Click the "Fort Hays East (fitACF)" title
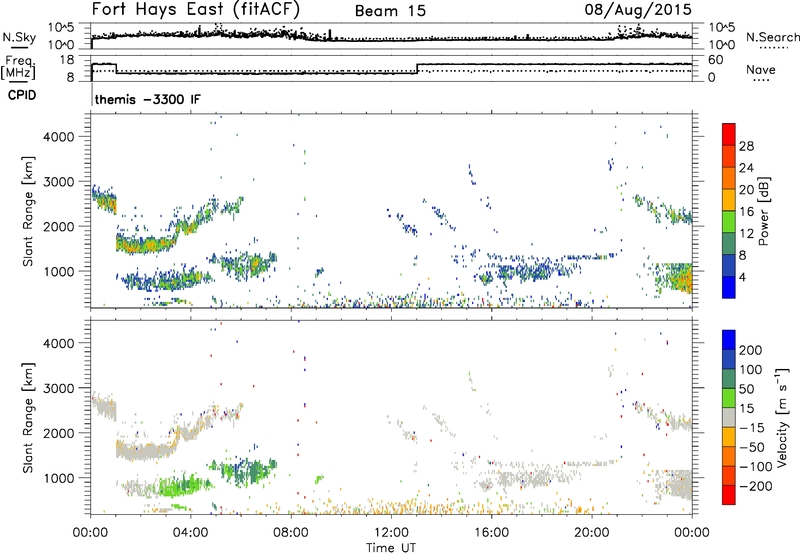Image resolution: width=800 pixels, height=554 pixels. (195, 9)
